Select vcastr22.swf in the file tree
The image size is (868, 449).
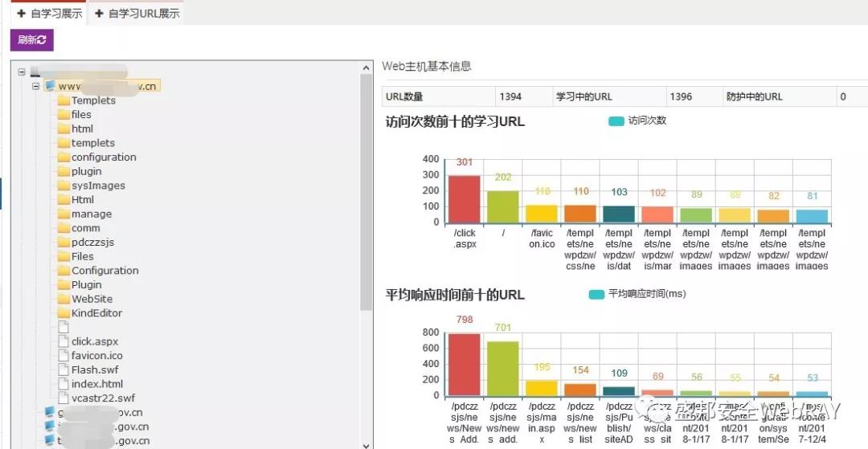[103, 398]
